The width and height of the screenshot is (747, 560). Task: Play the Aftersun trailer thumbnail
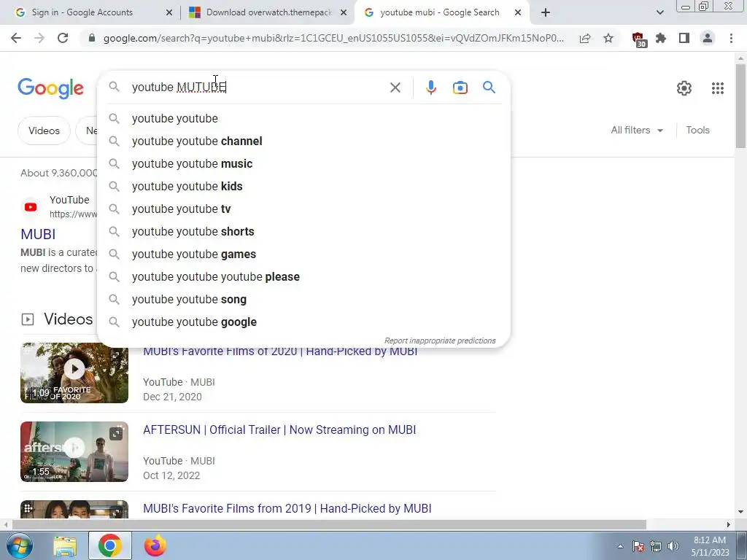click(x=74, y=451)
